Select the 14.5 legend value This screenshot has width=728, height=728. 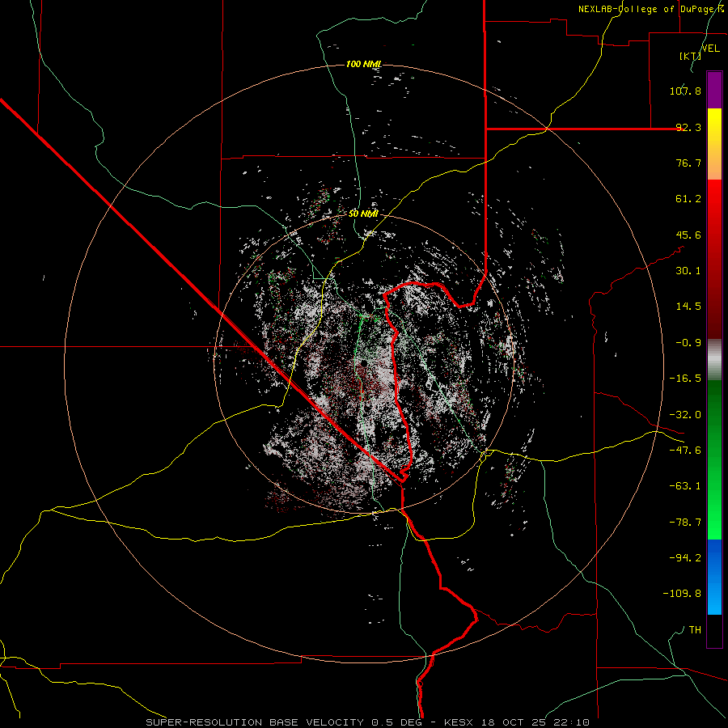688,307
